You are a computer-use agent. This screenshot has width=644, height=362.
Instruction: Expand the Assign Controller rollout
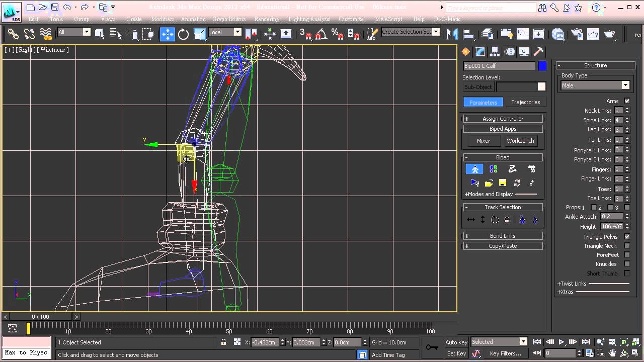click(503, 119)
